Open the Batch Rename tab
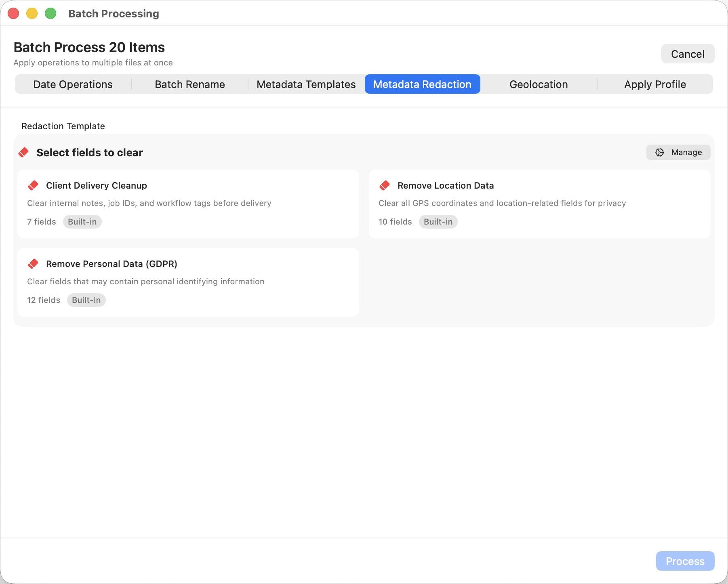The height and width of the screenshot is (584, 728). (189, 84)
